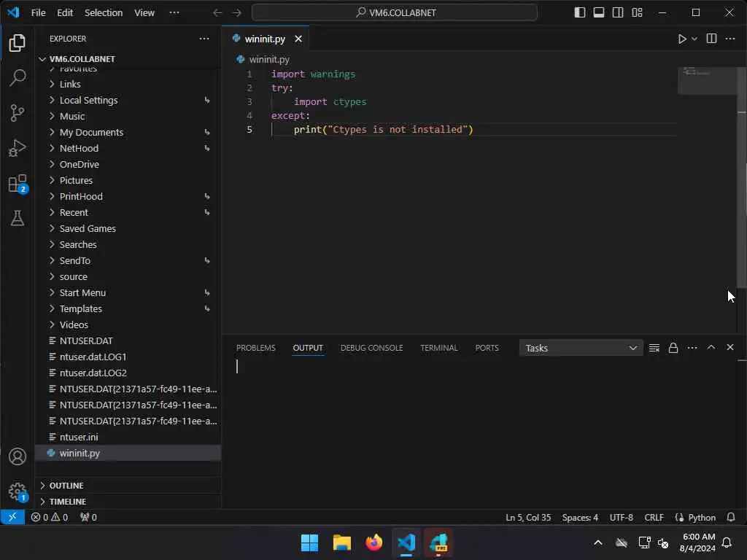Screen dimensions: 747x560
Task: Open errors and warnings count in status bar
Action: [x=50, y=517]
